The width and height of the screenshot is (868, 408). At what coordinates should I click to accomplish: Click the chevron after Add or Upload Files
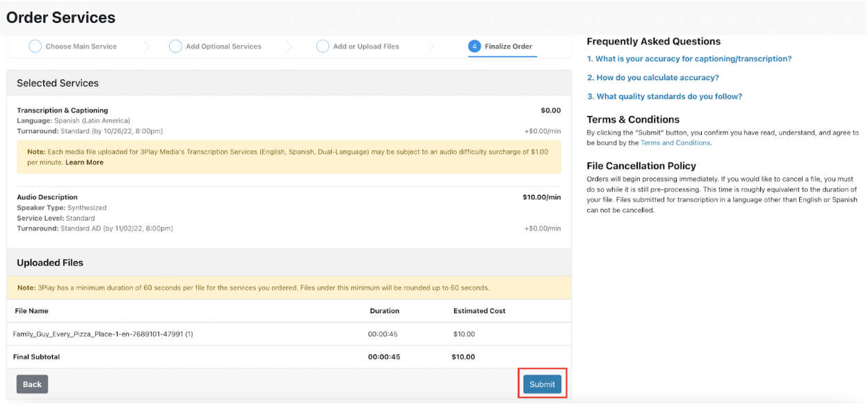pyautogui.click(x=432, y=45)
